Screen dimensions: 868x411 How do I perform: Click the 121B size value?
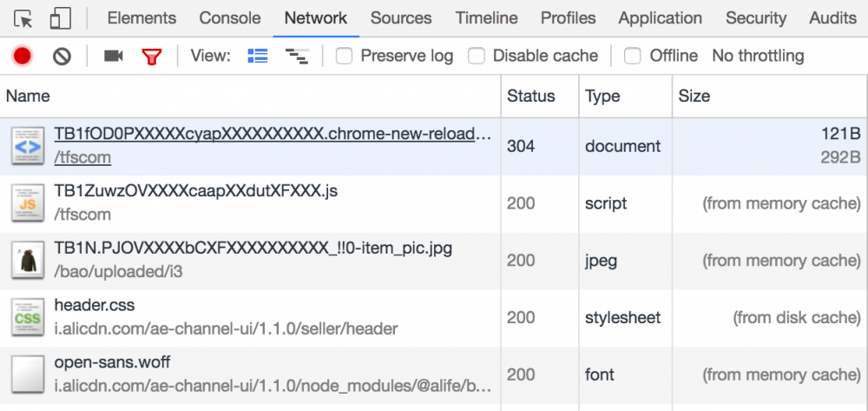(x=841, y=133)
